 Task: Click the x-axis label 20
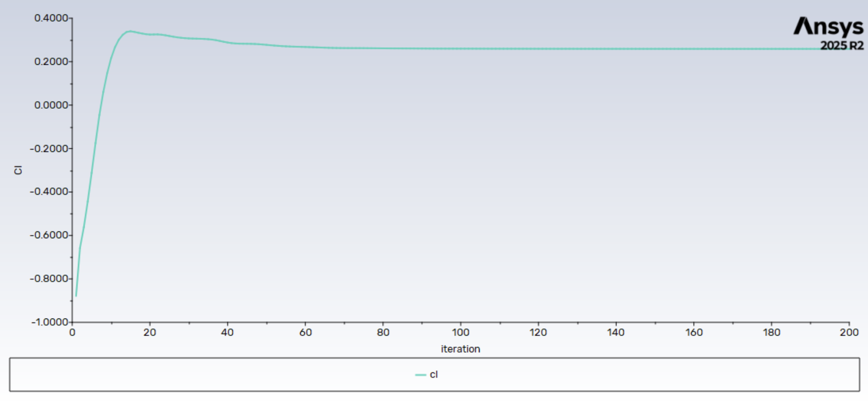click(x=150, y=333)
